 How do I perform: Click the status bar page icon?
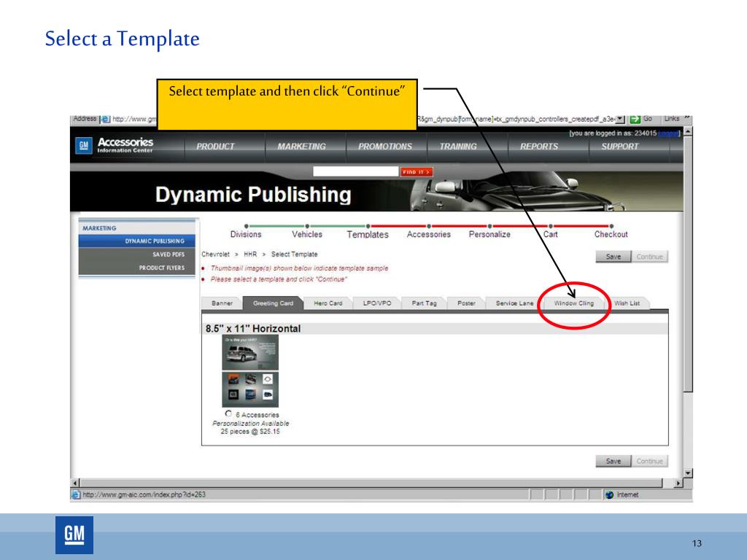click(x=76, y=495)
